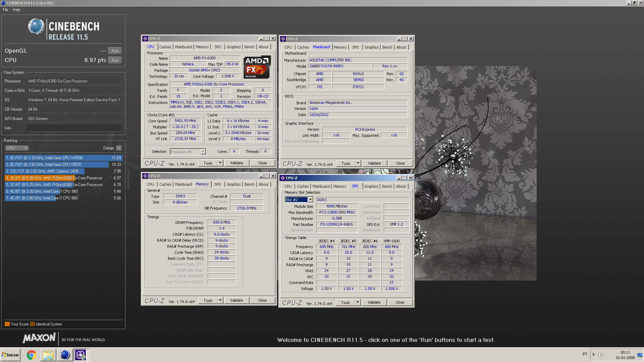Open Tools dropdown arrow in Mainboard window
644x362 pixels.
(x=358, y=163)
